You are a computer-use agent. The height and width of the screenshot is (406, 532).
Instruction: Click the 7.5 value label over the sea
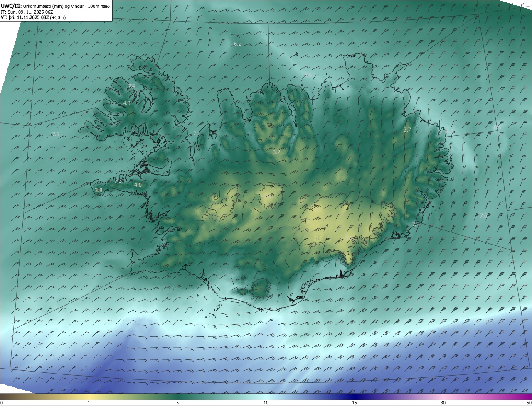coord(56,134)
